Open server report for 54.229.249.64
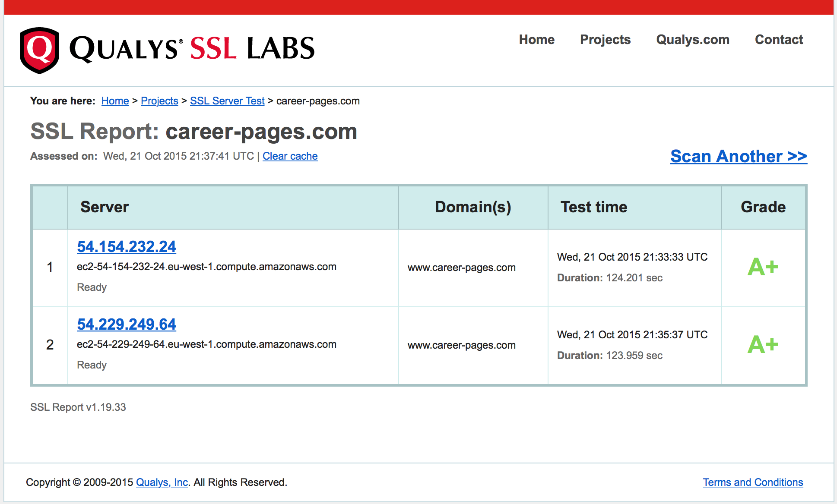Viewport: 837px width, 504px height. [x=127, y=324]
